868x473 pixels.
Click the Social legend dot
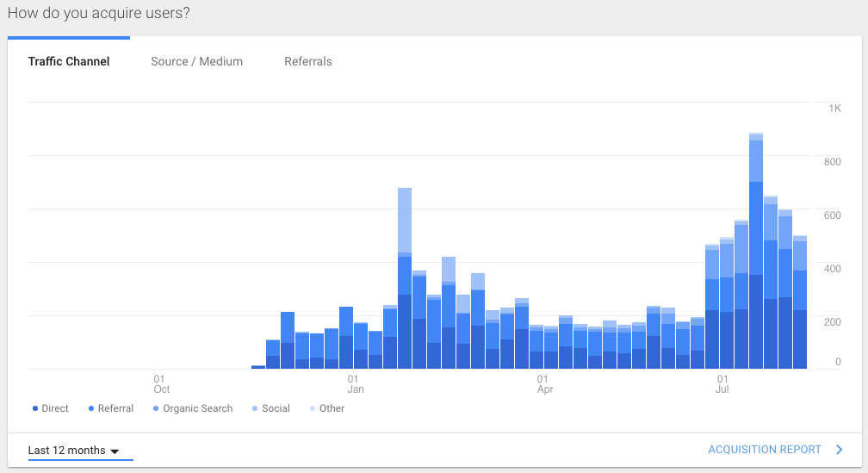click(255, 408)
